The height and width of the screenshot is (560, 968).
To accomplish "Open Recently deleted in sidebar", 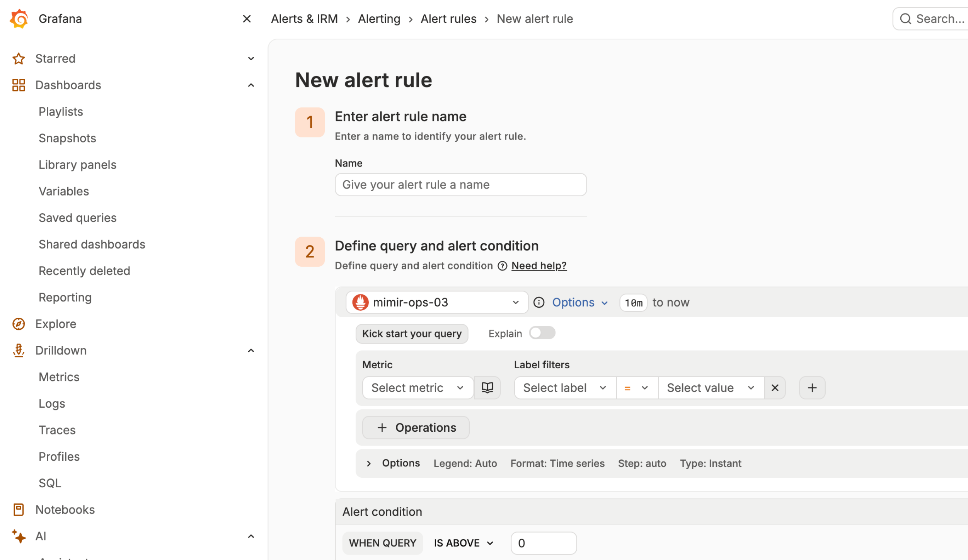I will [x=84, y=271].
